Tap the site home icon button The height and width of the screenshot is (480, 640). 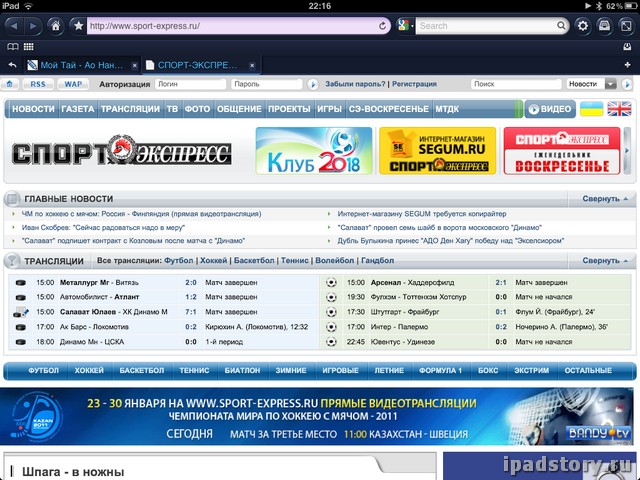(x=9, y=84)
